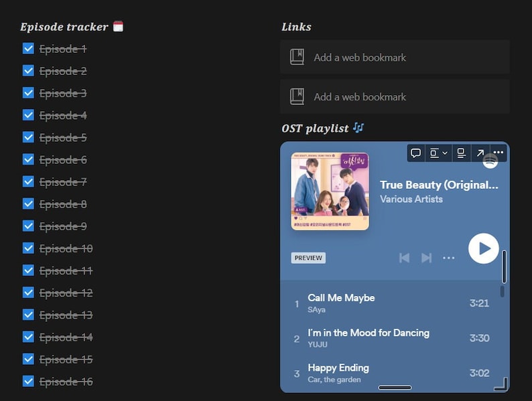Screen dimensions: 532x401
Task: Click the Episode 10 strikethrough text
Action: [x=66, y=249]
